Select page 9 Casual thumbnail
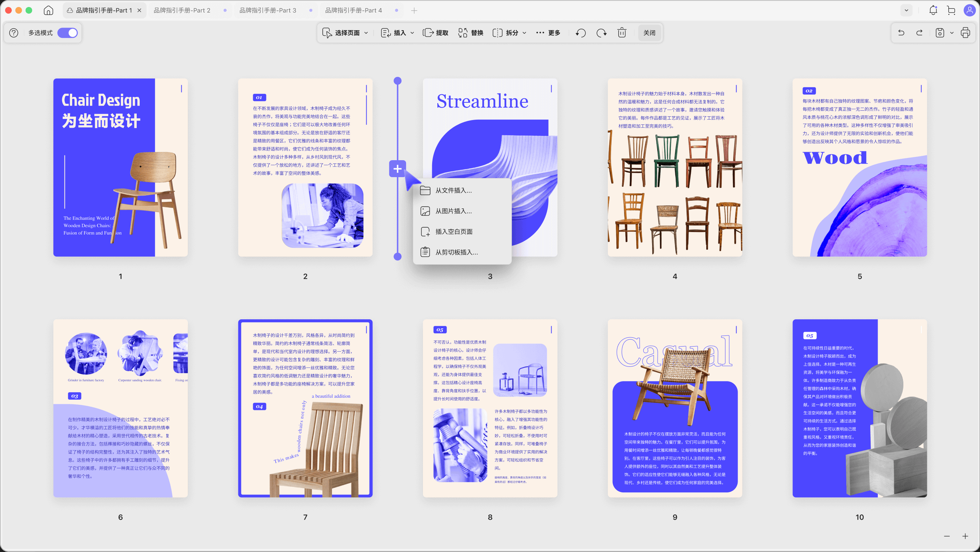 coord(675,408)
